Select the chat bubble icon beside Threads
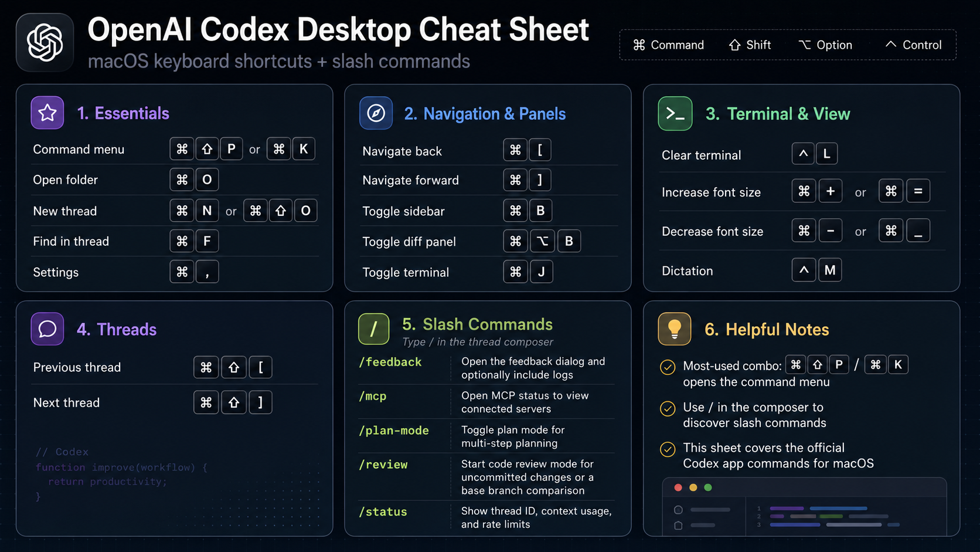This screenshot has height=552, width=980. coord(47,329)
